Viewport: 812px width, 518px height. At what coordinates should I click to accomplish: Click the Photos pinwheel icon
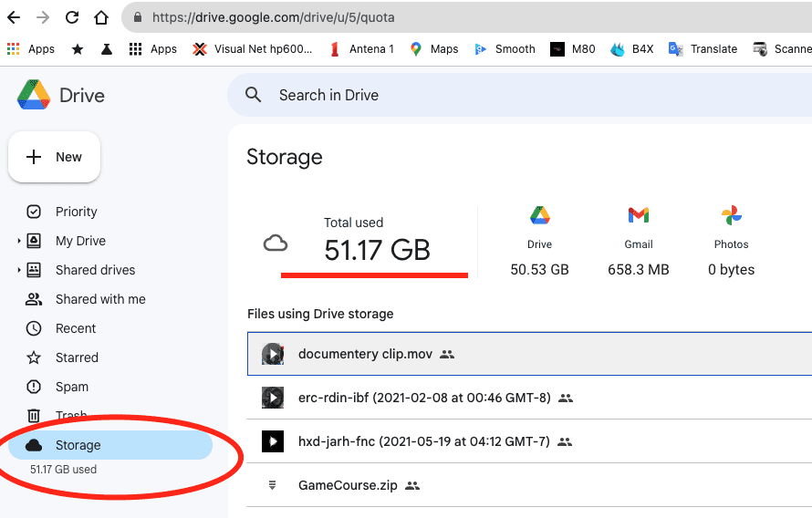(731, 214)
